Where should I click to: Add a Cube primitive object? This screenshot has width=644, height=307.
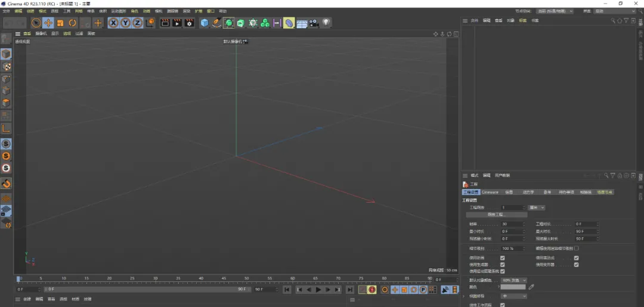(x=205, y=23)
